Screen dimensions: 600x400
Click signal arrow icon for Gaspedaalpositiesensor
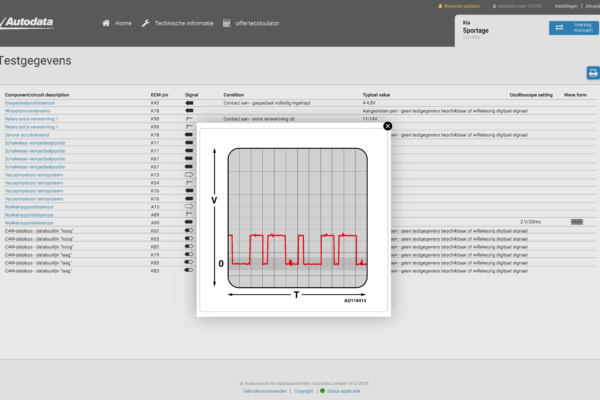pos(189,103)
